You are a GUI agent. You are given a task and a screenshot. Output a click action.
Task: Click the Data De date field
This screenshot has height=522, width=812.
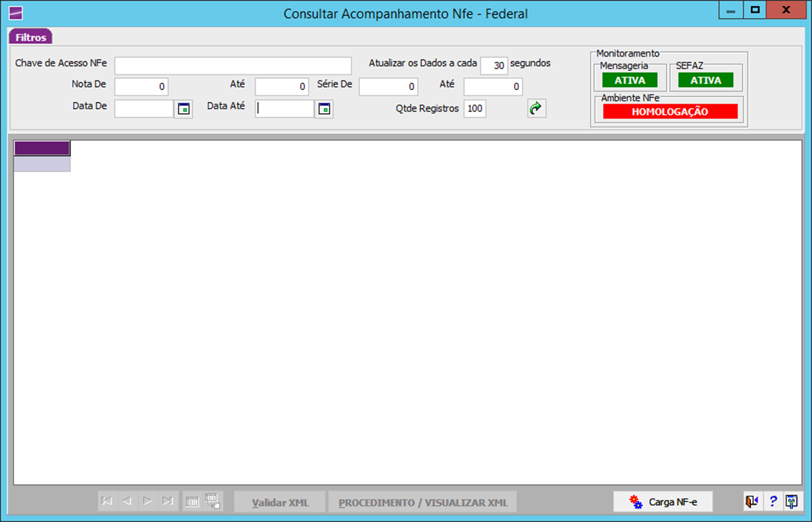coord(144,109)
